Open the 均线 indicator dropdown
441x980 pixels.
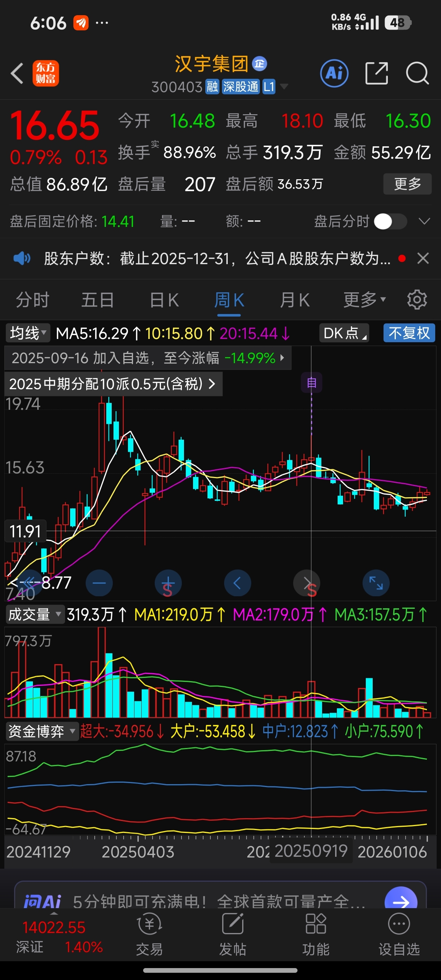click(28, 333)
